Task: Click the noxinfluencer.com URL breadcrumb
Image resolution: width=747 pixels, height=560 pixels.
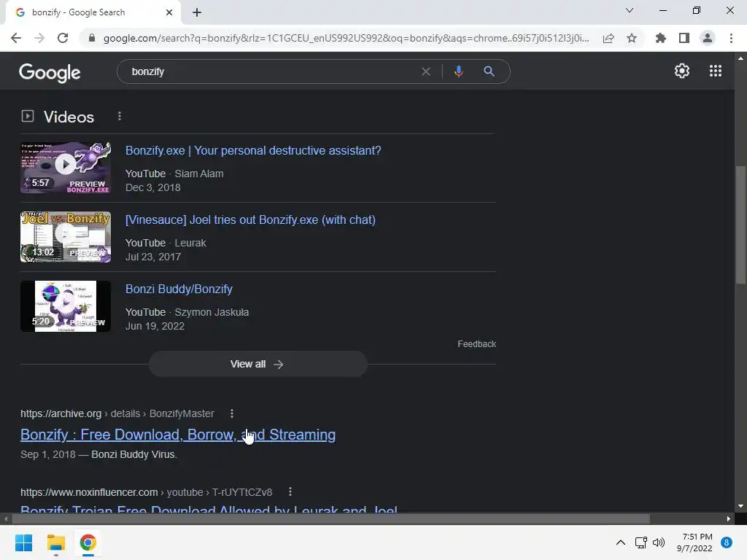Action: pos(146,492)
